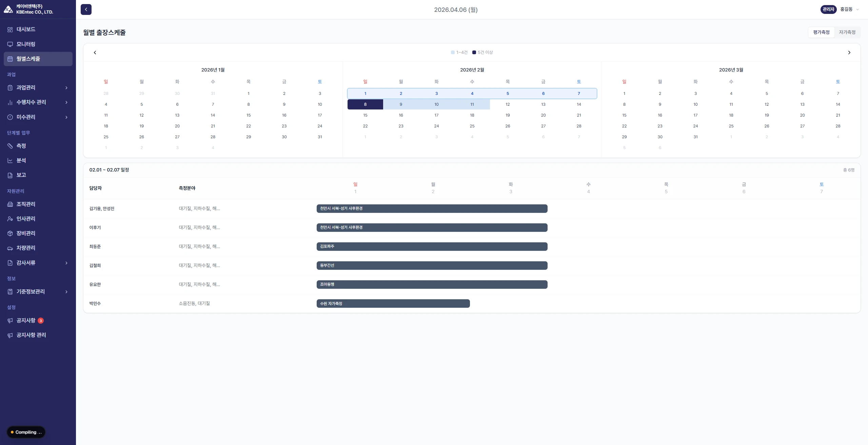This screenshot has width=868, height=445.
Task: Select the 평가측정 toggle option
Action: (x=821, y=32)
